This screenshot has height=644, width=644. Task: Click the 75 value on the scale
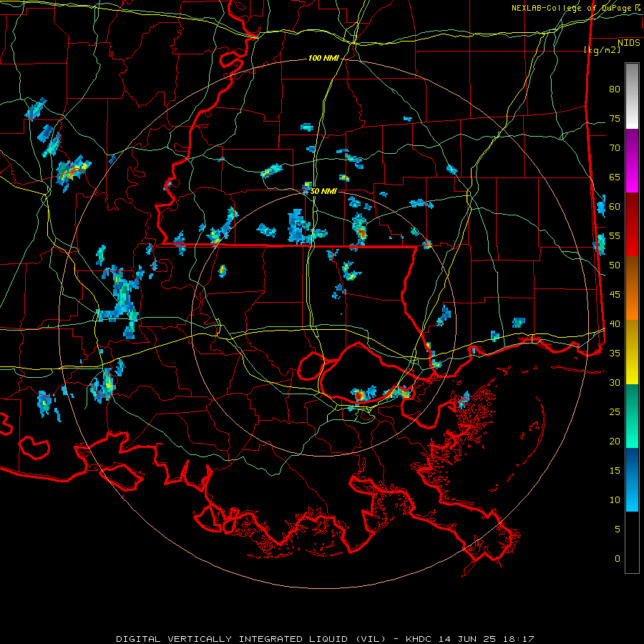[615, 119]
